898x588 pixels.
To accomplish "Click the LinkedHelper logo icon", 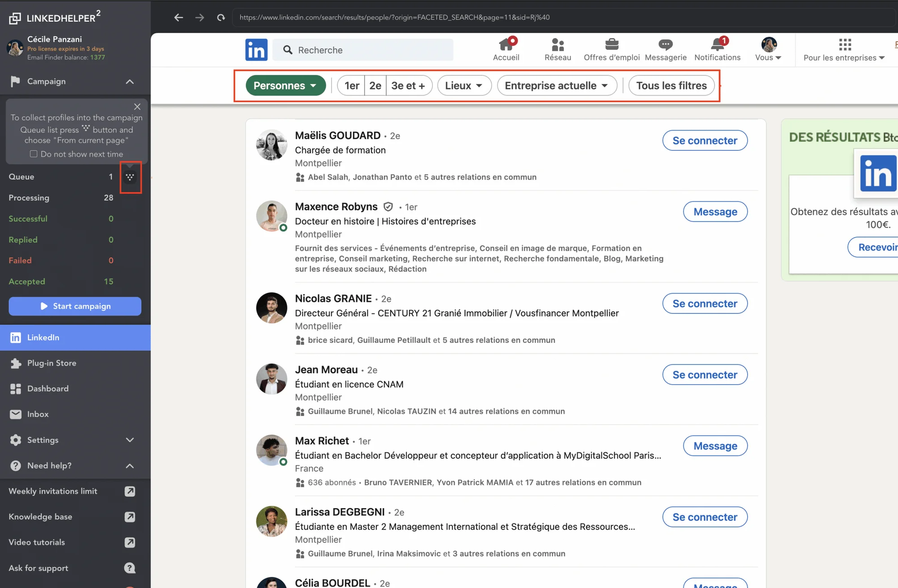I will [15, 18].
